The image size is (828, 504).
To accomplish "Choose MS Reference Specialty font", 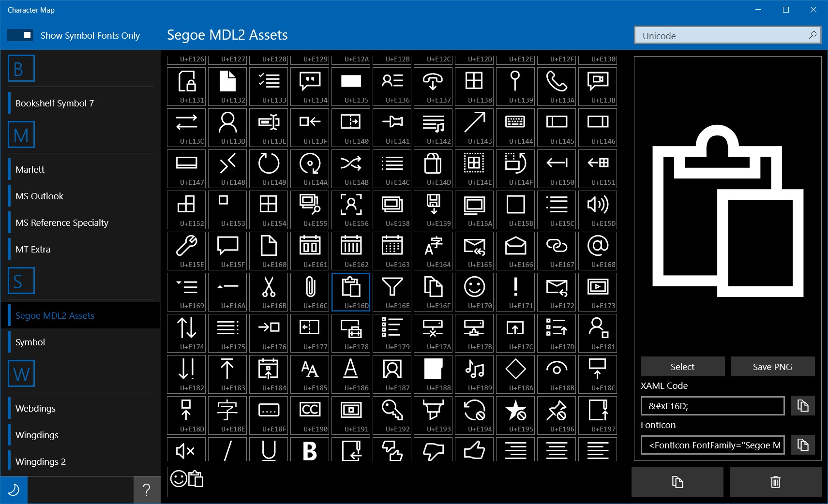I will (x=81, y=222).
